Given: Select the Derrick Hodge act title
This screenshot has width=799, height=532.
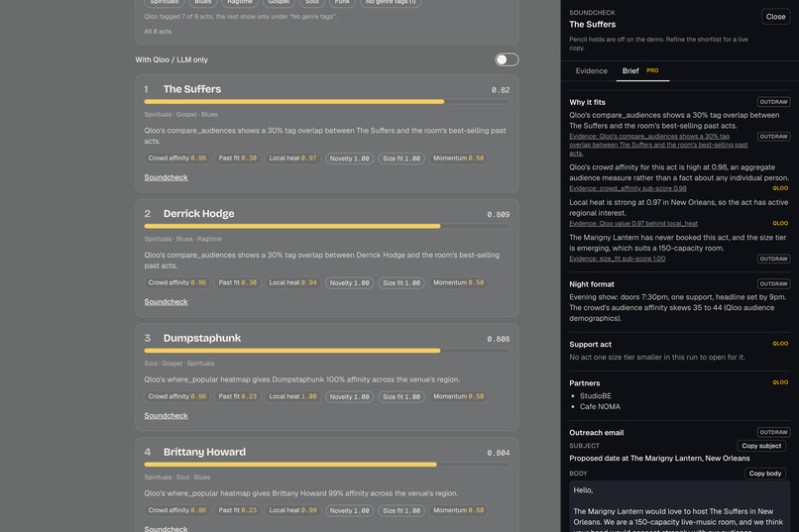Looking at the screenshot, I should pos(198,214).
